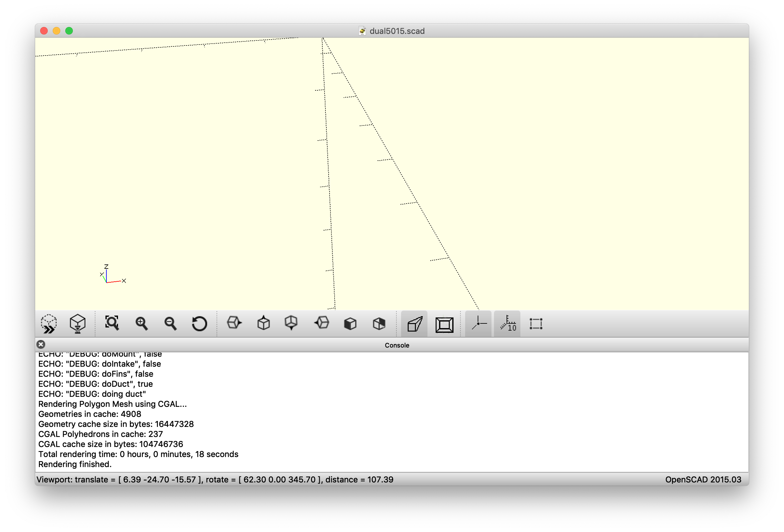Switch to the Left view cube
Image resolution: width=784 pixels, height=532 pixels.
pos(321,323)
